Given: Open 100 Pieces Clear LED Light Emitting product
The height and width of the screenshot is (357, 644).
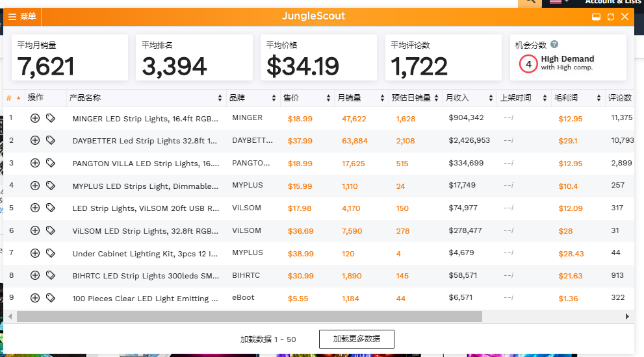Looking at the screenshot, I should click(145, 299).
